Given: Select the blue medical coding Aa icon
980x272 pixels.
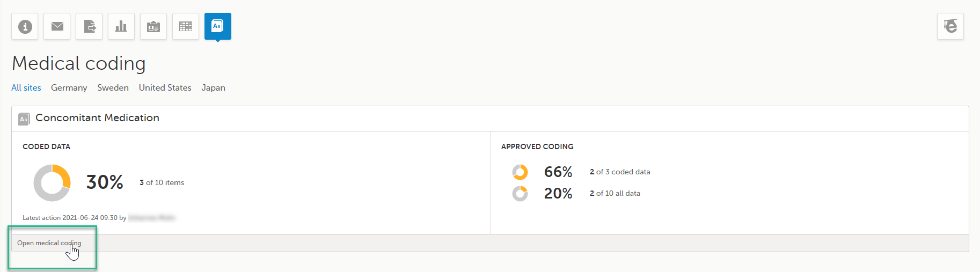Looking at the screenshot, I should [217, 26].
